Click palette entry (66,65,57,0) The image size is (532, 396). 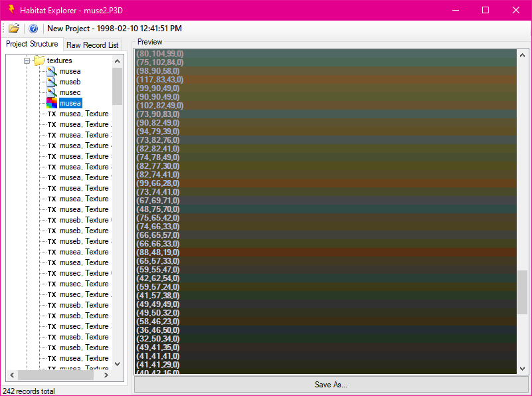325,235
